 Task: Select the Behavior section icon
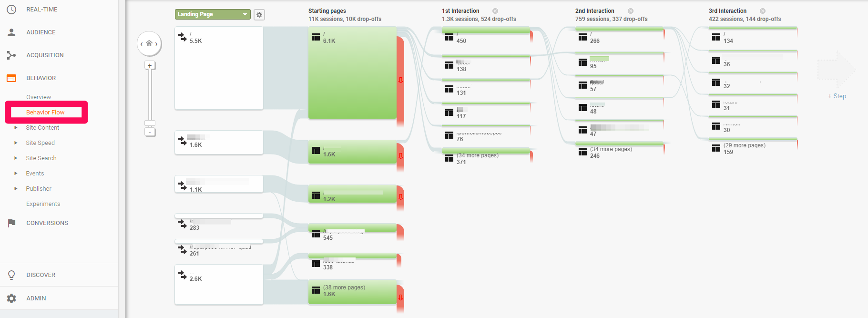click(x=11, y=78)
